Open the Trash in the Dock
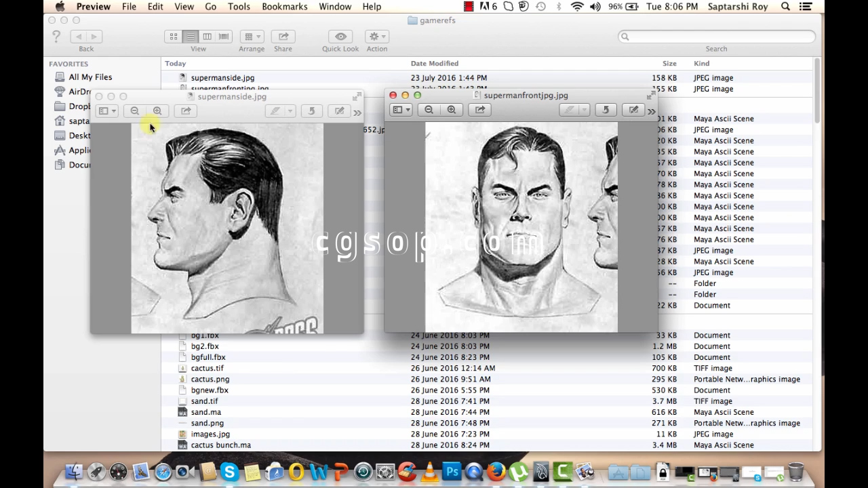Screen dimensions: 868x488 (x=796, y=471)
